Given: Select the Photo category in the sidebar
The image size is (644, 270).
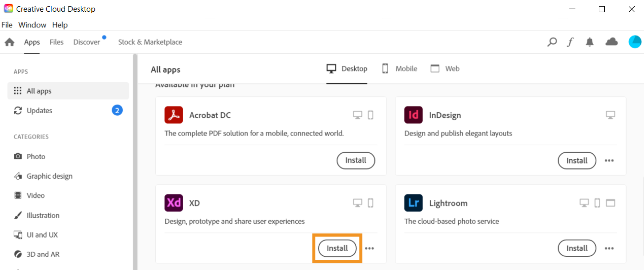Looking at the screenshot, I should click(x=36, y=156).
